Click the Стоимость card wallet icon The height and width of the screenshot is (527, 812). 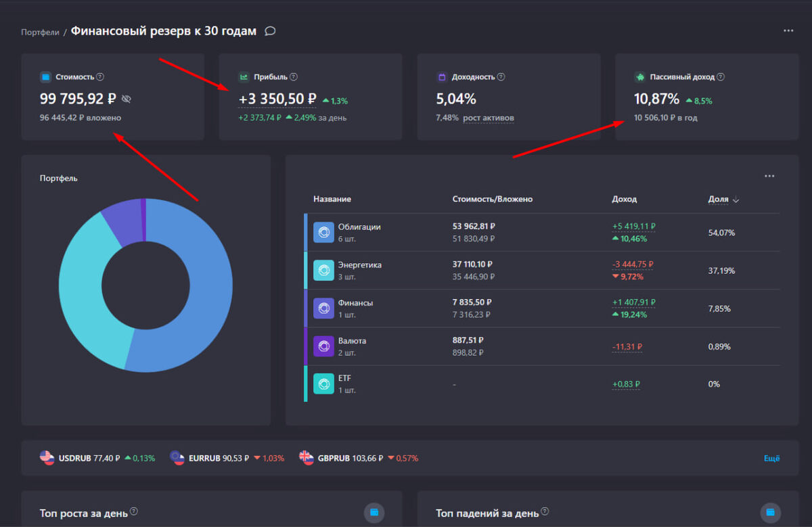(45, 76)
